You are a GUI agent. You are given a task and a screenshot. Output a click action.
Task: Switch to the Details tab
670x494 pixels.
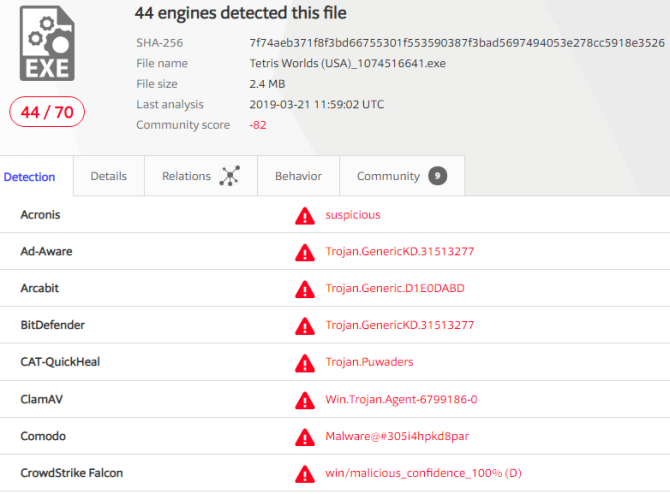[109, 176]
